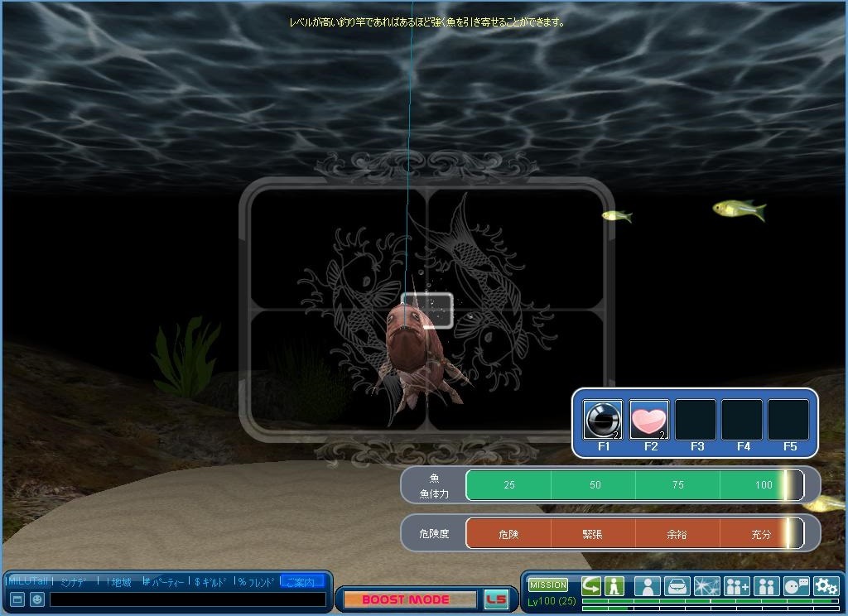
Task: Click the green sitting character icon
Action: tap(614, 585)
